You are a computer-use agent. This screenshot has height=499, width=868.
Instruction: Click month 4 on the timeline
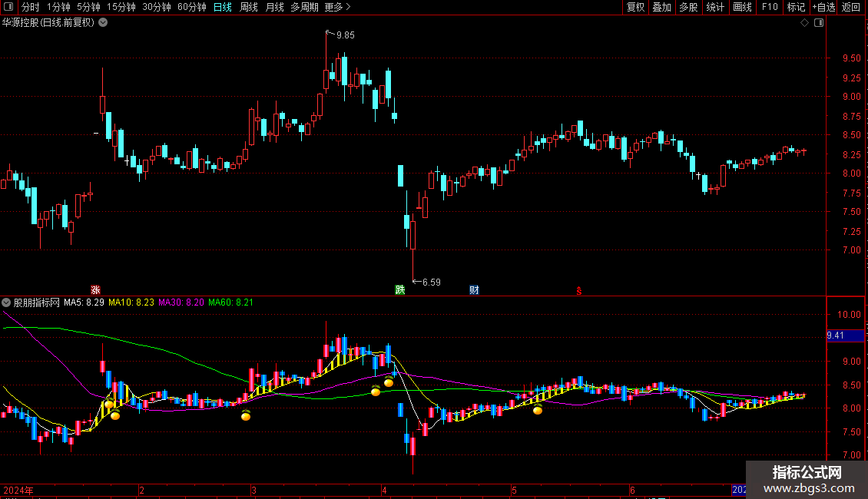(x=384, y=490)
